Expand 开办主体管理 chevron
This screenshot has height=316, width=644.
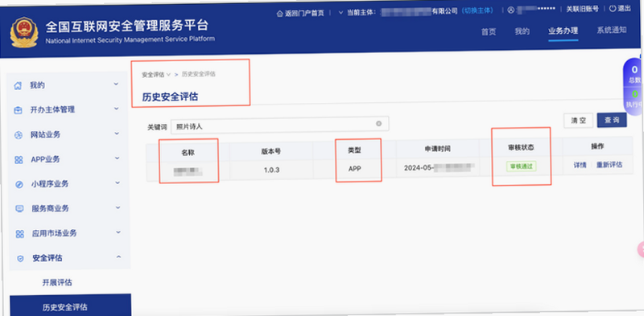tap(117, 109)
